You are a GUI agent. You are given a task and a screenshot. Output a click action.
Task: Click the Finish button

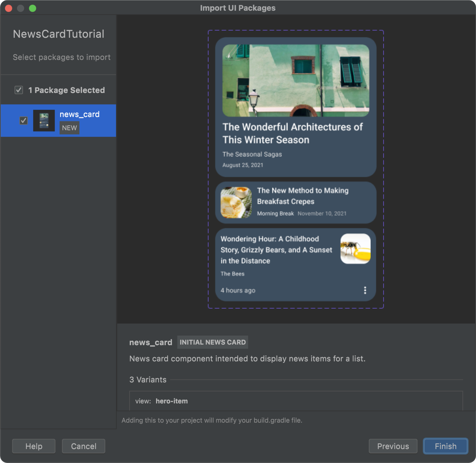[x=445, y=446]
